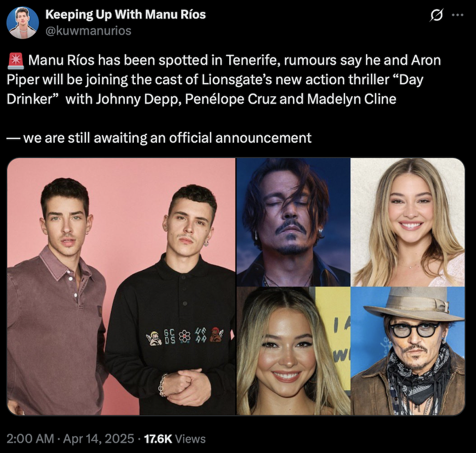Open Keeping Up With Manu Ríos profile name
Viewport: 476px width, 453px height.
coord(125,15)
